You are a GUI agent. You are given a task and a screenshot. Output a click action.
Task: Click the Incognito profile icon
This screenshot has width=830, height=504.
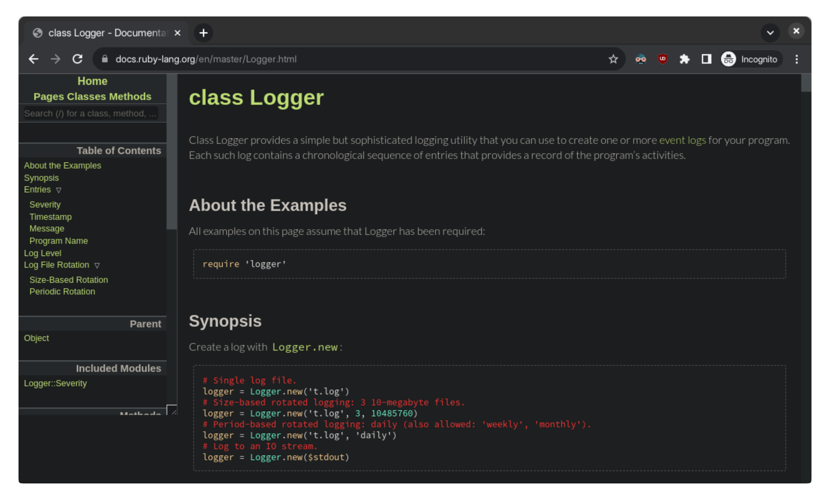pos(729,59)
